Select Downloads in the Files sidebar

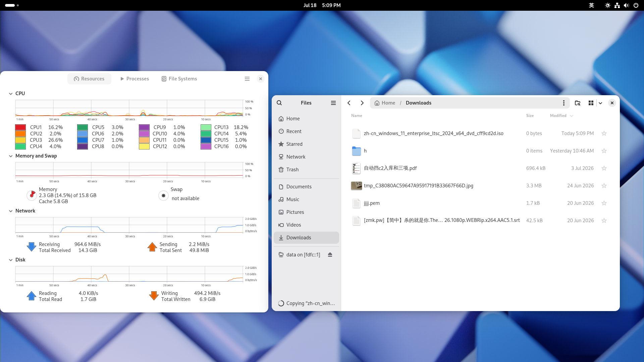306,238
